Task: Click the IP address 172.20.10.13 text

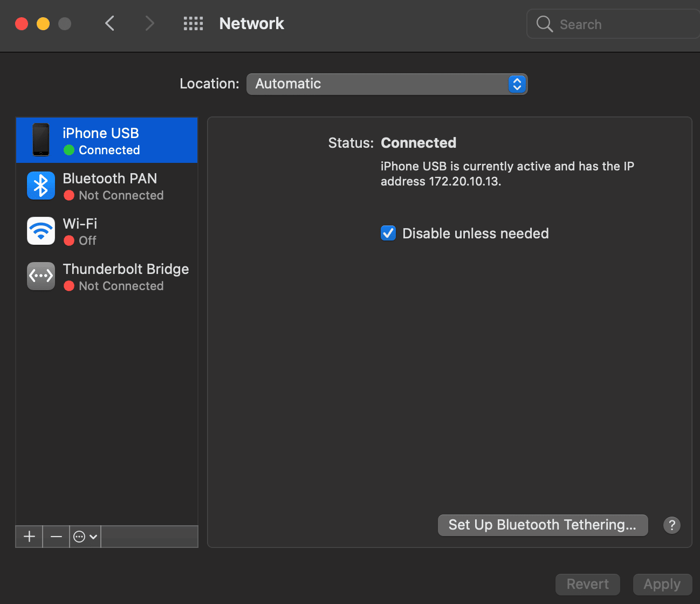Action: coord(464,182)
